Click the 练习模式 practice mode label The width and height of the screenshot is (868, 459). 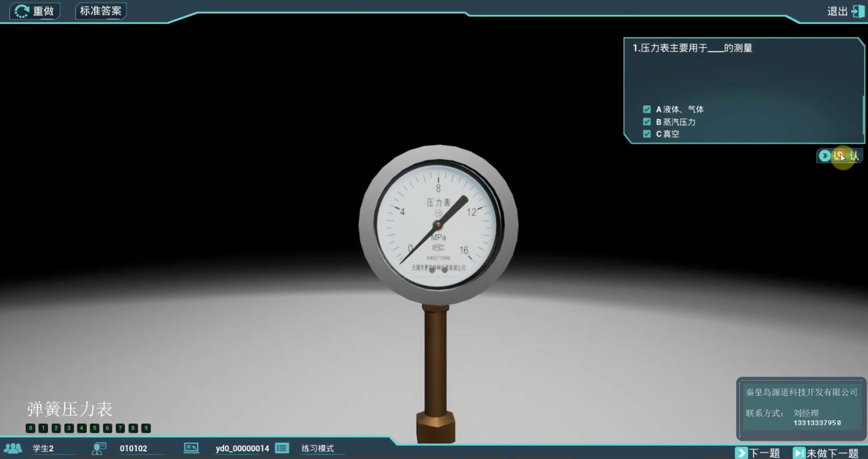(x=318, y=448)
